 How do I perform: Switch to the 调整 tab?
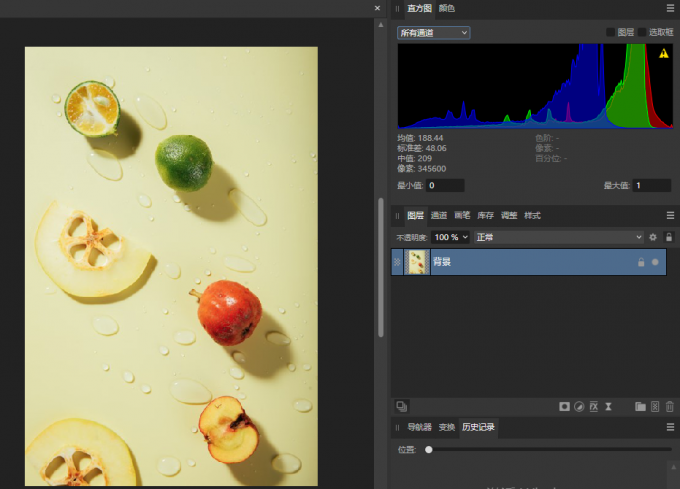coord(509,215)
